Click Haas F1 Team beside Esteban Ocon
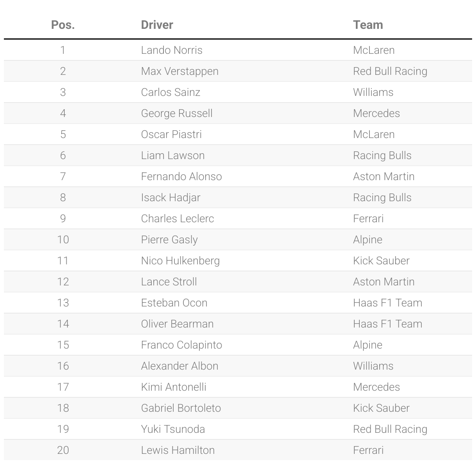Viewport: 476px width, 464px height. coord(387,303)
